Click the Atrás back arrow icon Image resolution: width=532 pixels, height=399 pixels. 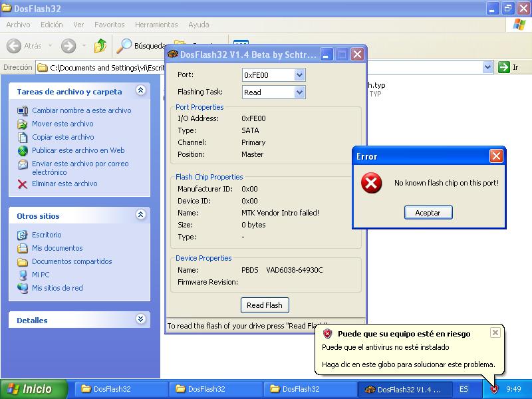[x=14, y=46]
